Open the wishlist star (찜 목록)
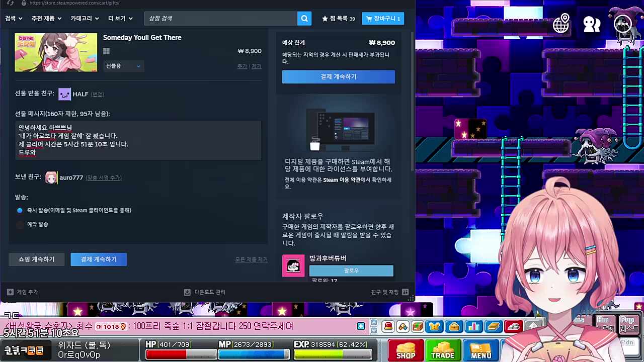 pos(339,19)
